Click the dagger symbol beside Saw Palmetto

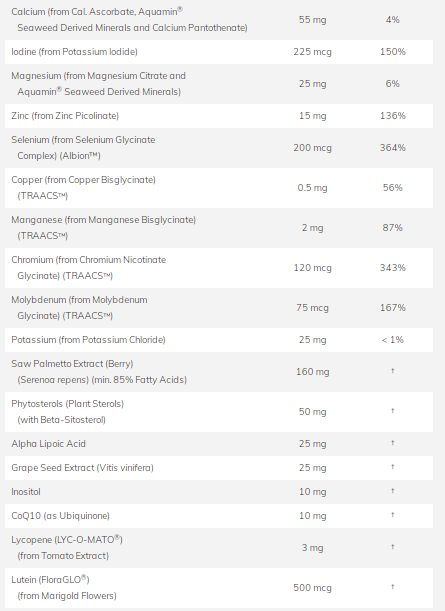coord(393,371)
